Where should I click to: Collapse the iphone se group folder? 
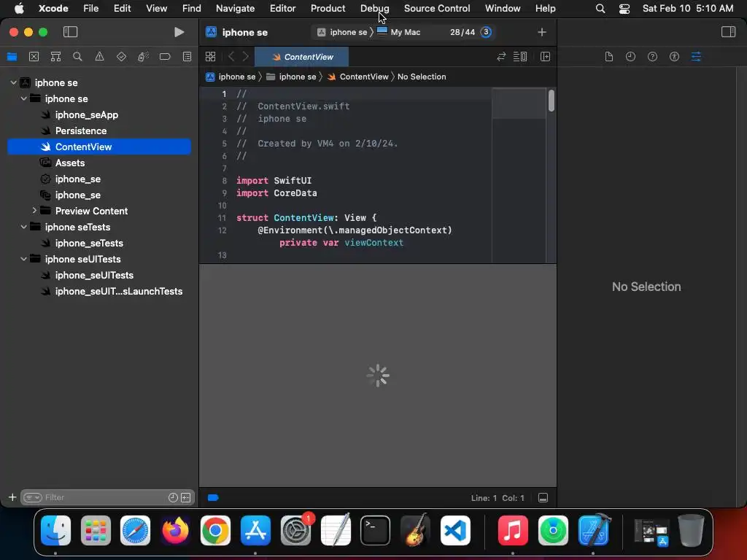pyautogui.click(x=23, y=98)
